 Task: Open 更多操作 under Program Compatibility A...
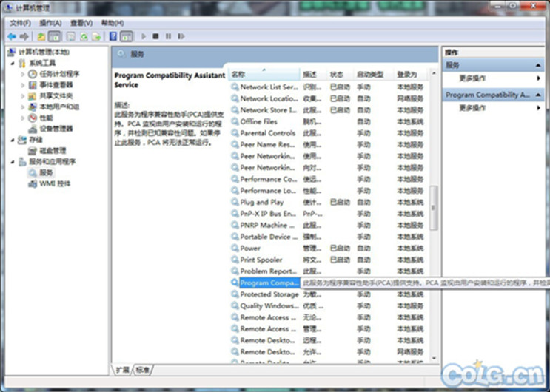493,108
